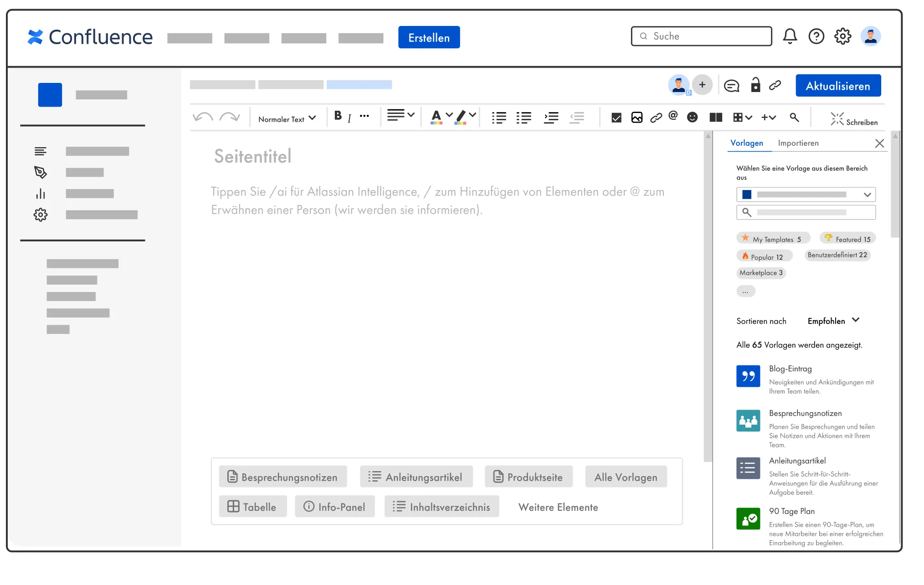
Task: Open the space selector dropdown in Vorlagen panel
Action: 806,195
